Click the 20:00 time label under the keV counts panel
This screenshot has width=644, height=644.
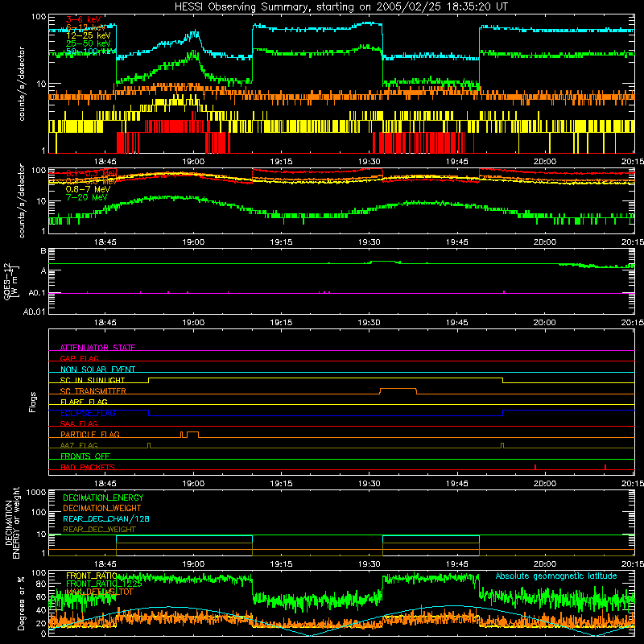coord(545,162)
